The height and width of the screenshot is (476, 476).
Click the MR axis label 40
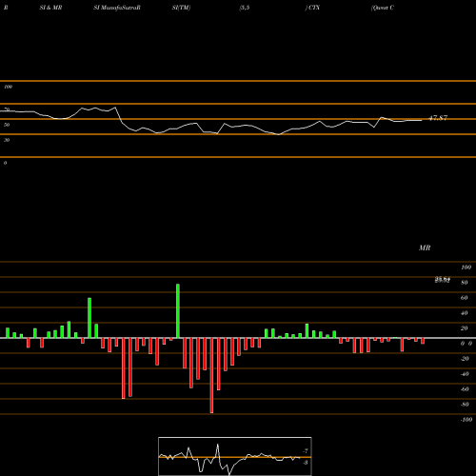pyautogui.click(x=465, y=313)
